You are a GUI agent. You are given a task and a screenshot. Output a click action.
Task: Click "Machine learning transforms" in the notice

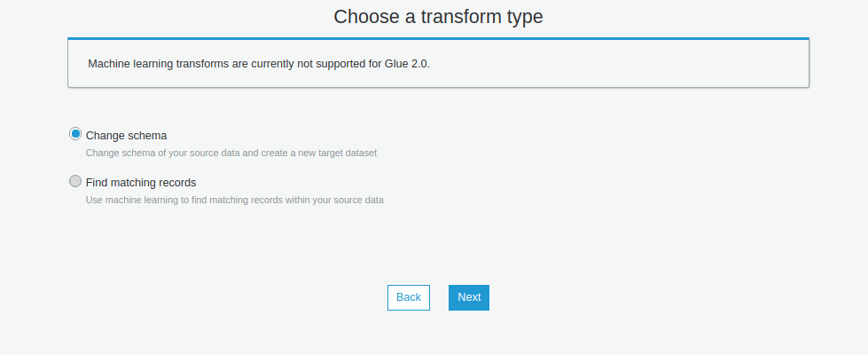[x=160, y=64]
